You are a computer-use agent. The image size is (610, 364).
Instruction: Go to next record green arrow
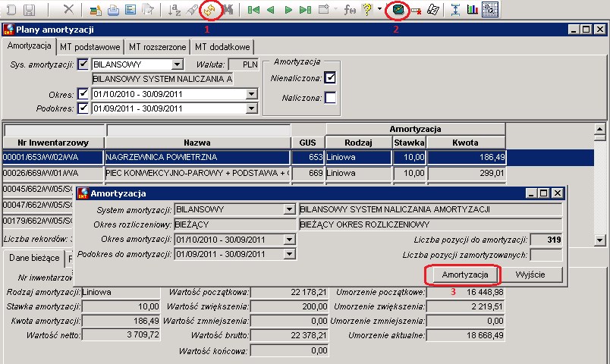tap(288, 10)
